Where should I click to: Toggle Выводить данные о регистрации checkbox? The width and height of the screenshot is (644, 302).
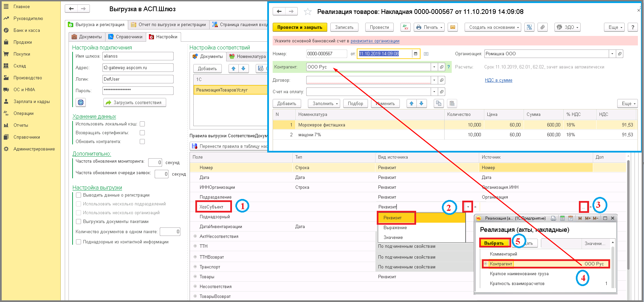pyautogui.click(x=79, y=195)
